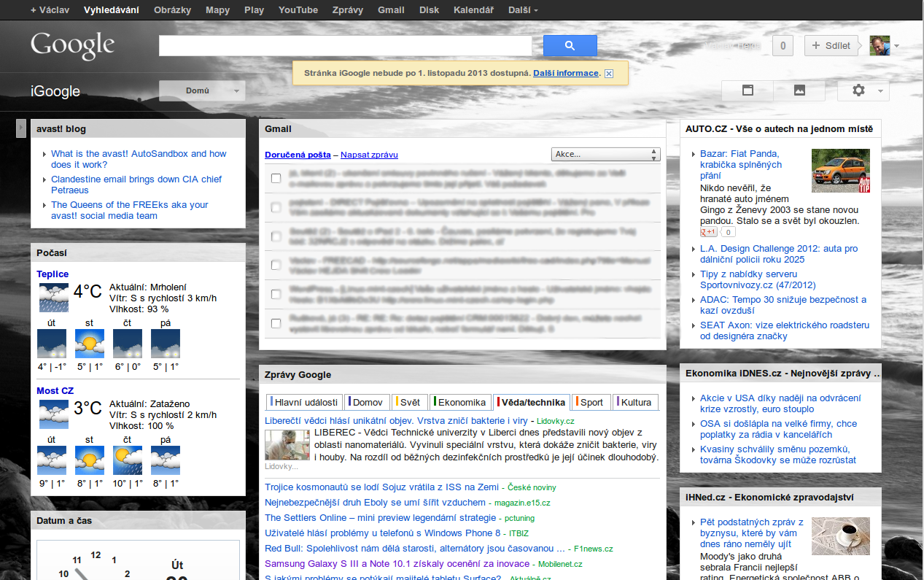Image resolution: width=924 pixels, height=580 pixels.
Task: Click Teplice Wednesday forecast icon
Action: pyautogui.click(x=89, y=344)
